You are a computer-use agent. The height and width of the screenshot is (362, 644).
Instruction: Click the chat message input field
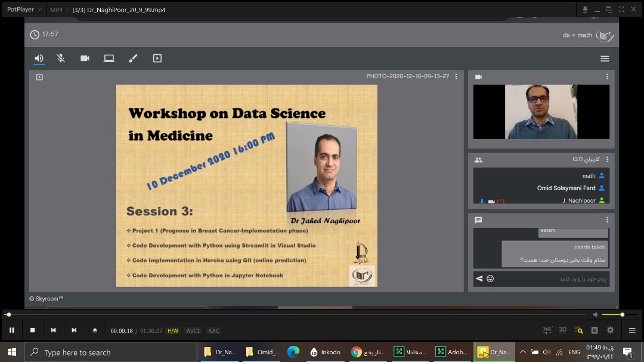[x=552, y=279]
